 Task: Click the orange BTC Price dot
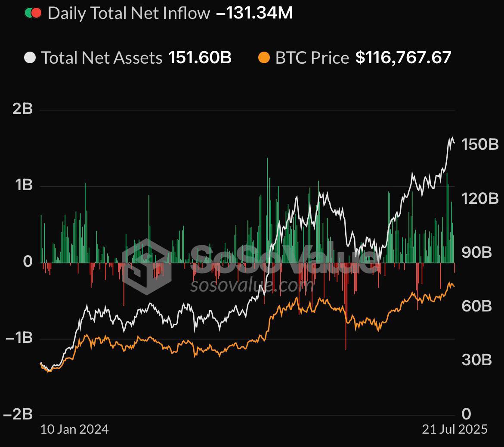tap(264, 58)
